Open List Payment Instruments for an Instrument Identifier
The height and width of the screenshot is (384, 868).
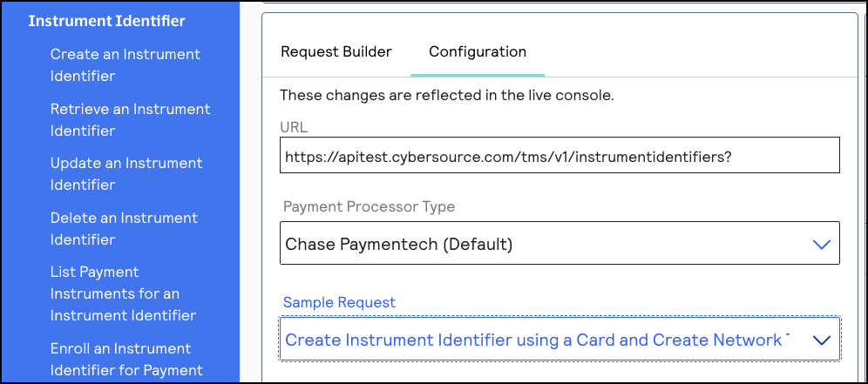123,293
